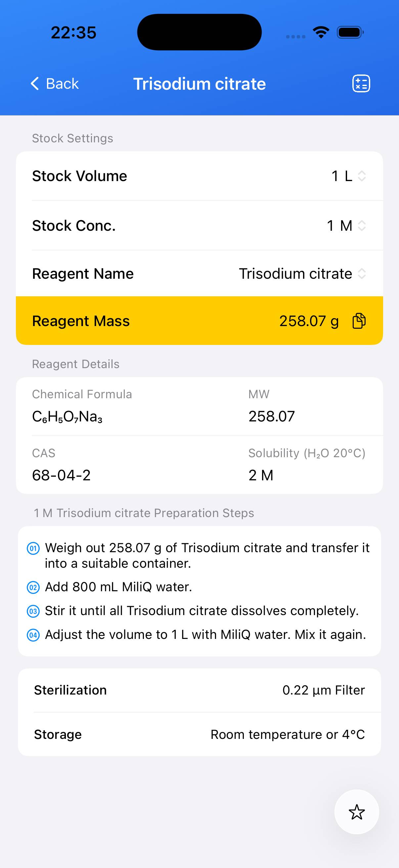399x868 pixels.
Task: Tap step 04 number badge
Action: pos(33,635)
